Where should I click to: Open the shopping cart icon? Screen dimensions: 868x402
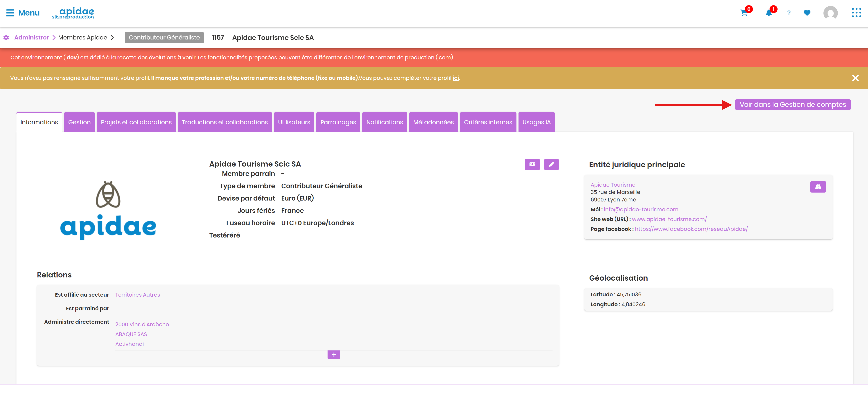click(x=744, y=13)
